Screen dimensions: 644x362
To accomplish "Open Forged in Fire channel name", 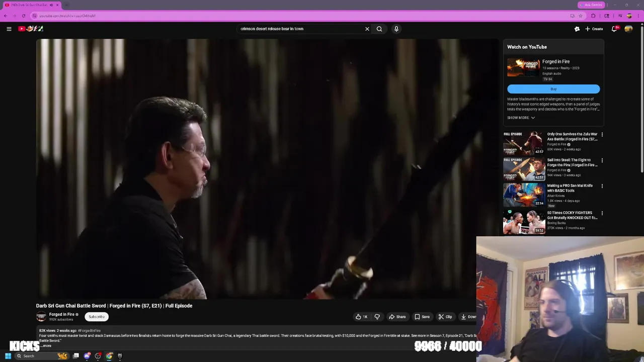I will tap(61, 314).
